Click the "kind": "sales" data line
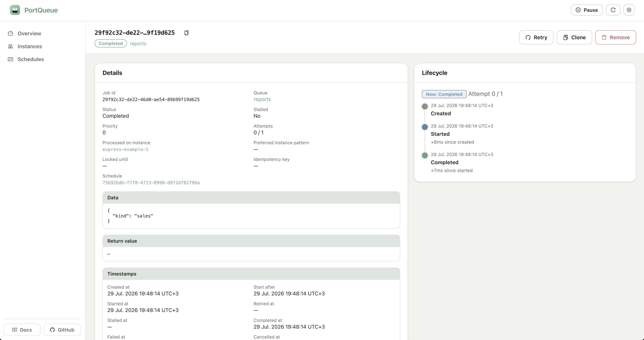 (x=133, y=216)
